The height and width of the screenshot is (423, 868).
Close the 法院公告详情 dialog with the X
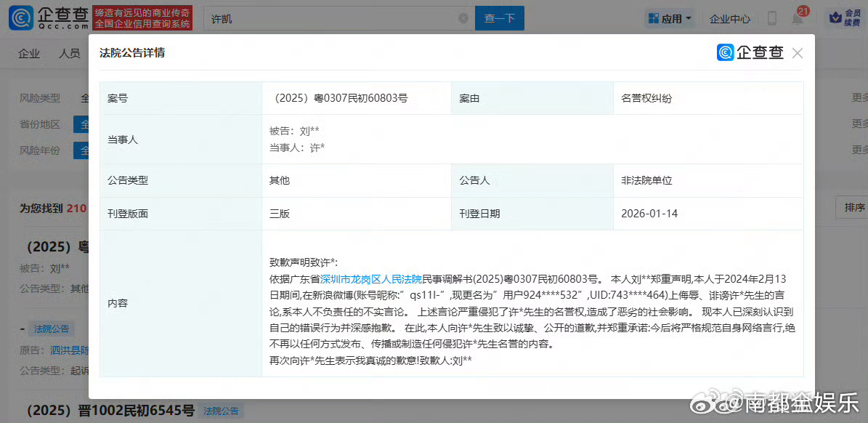pyautogui.click(x=797, y=52)
